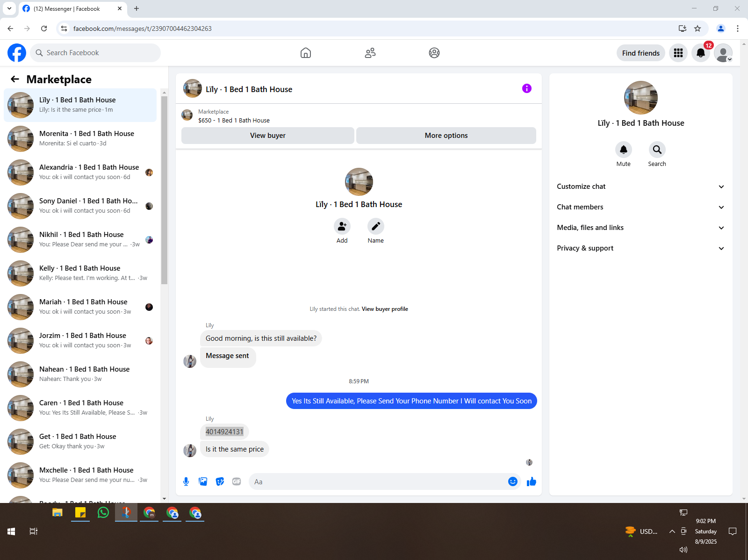The height and width of the screenshot is (560, 748).
Task: Open Chrome three-dot menu
Action: pyautogui.click(x=738, y=29)
